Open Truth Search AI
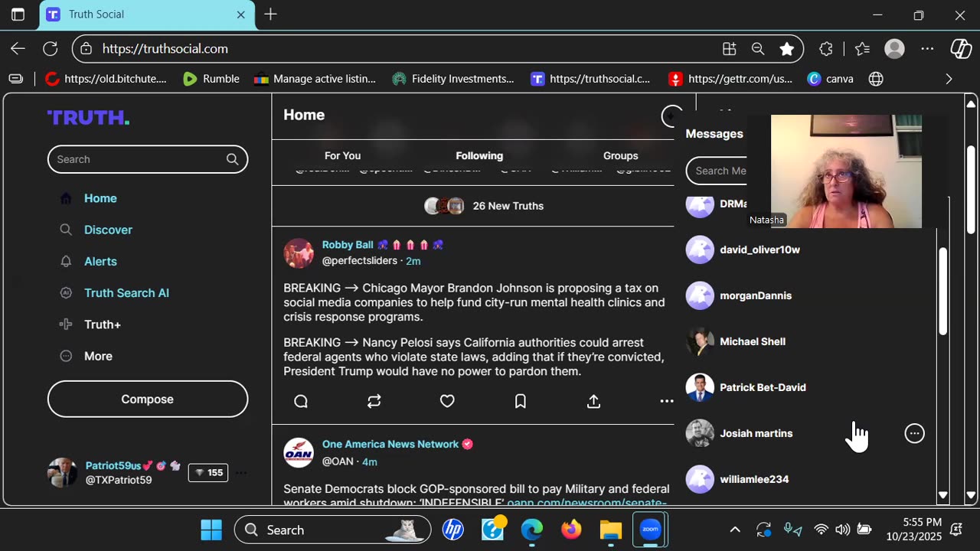 coord(126,293)
